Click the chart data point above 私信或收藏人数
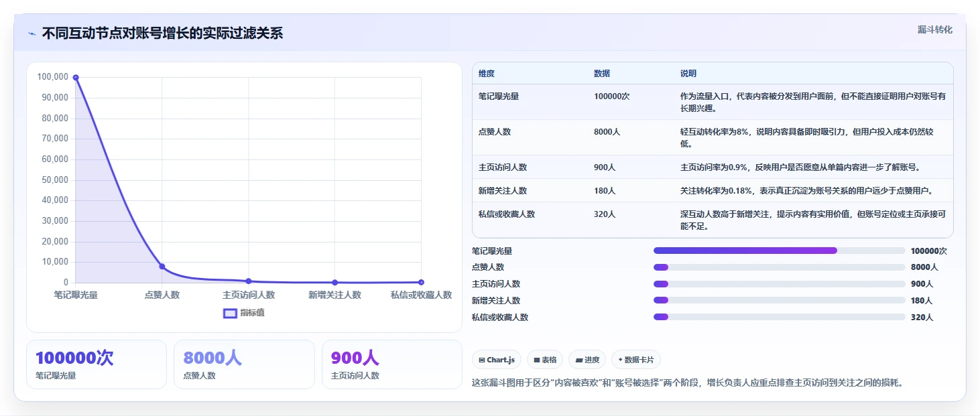 point(421,282)
